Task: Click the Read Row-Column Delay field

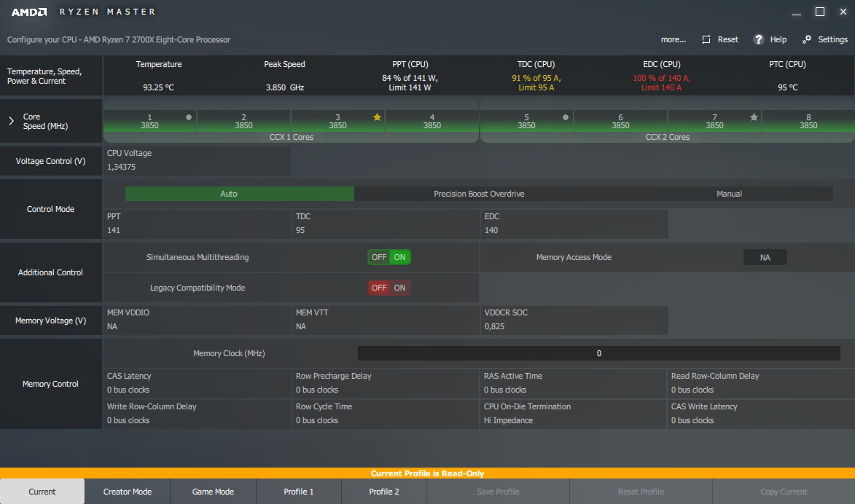Action: pos(761,383)
